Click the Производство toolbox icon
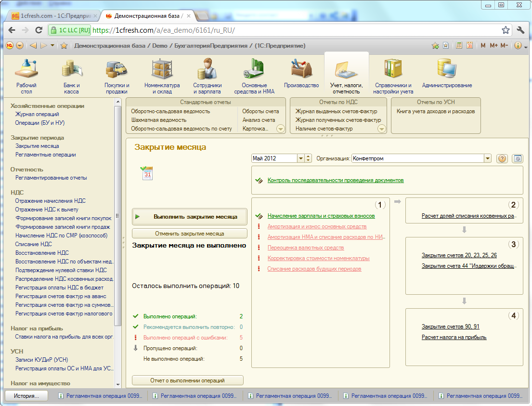Image resolution: width=532 pixels, height=406 pixels. point(301,70)
